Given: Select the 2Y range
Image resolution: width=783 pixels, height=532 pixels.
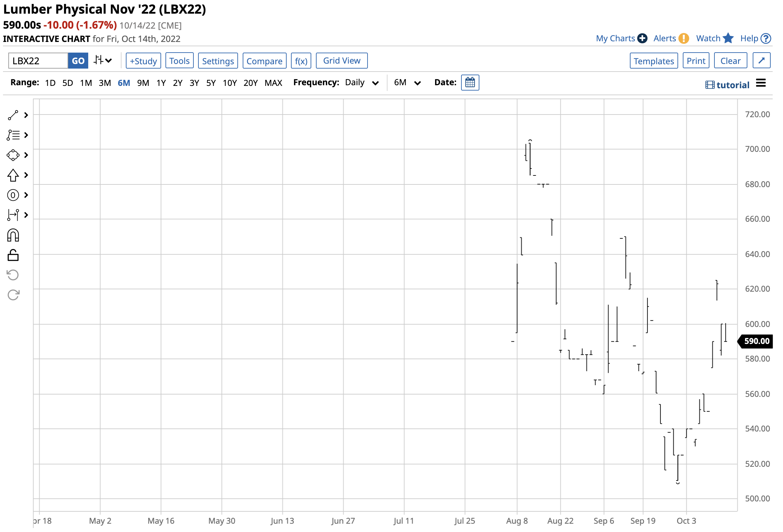Looking at the screenshot, I should click(177, 83).
